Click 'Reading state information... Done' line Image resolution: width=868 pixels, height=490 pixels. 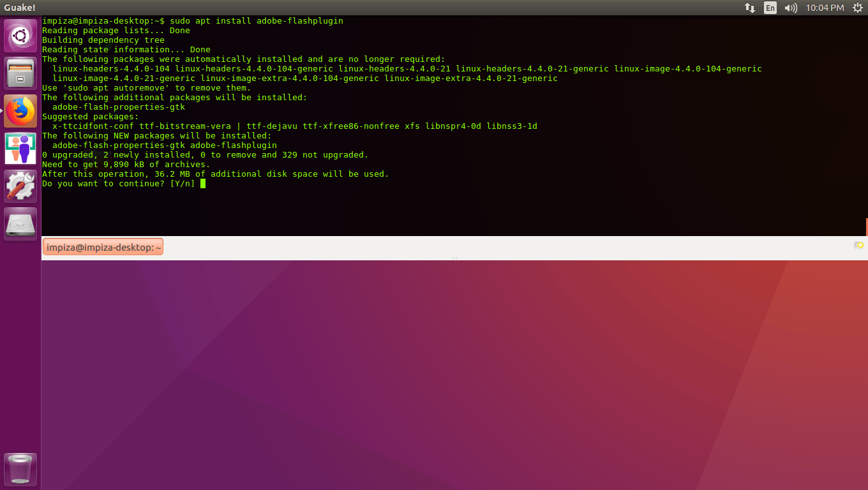[x=126, y=50]
